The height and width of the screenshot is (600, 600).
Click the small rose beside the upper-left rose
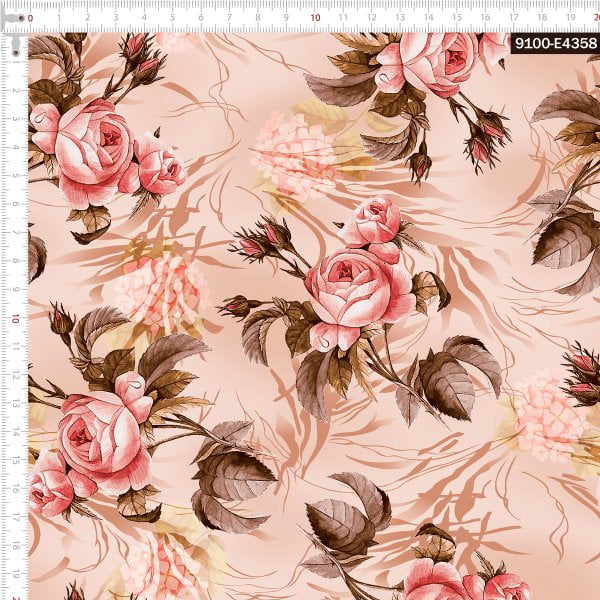[160, 165]
